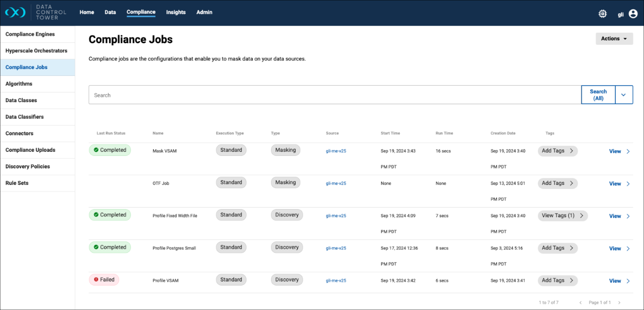View the Profile Postgres Small job
Screen dimensions: 644x310
click(x=615, y=249)
